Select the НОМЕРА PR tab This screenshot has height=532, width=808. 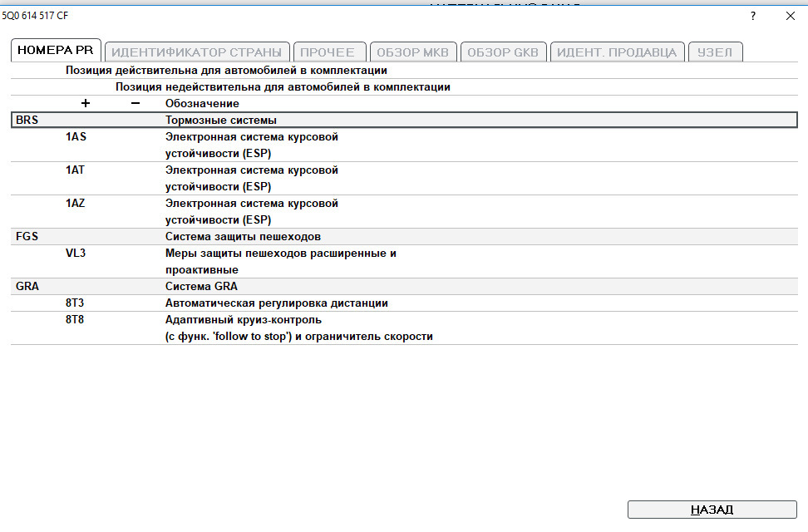coord(55,49)
